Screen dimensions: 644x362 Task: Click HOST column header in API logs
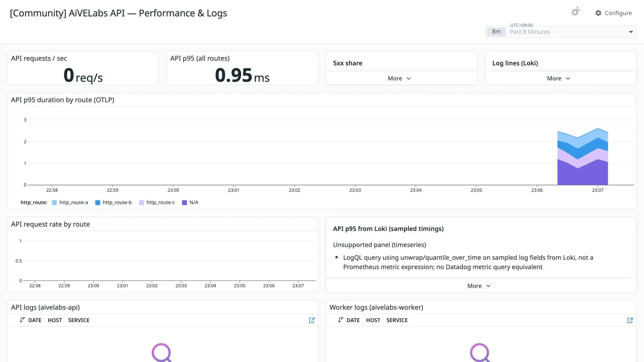[55, 320]
